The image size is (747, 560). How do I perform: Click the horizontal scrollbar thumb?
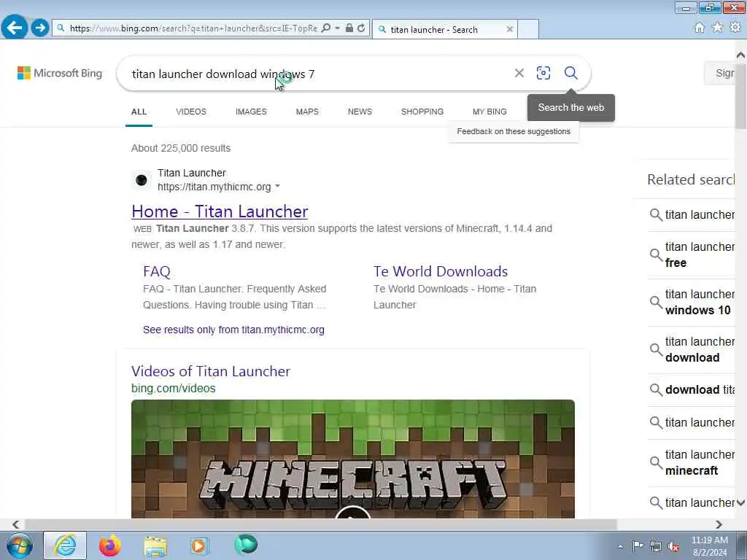tap(321, 524)
